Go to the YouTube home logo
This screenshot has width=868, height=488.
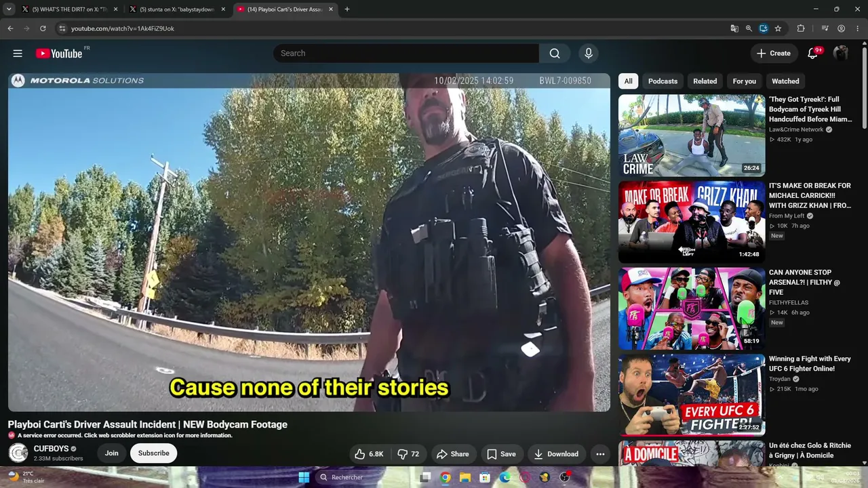click(x=59, y=54)
